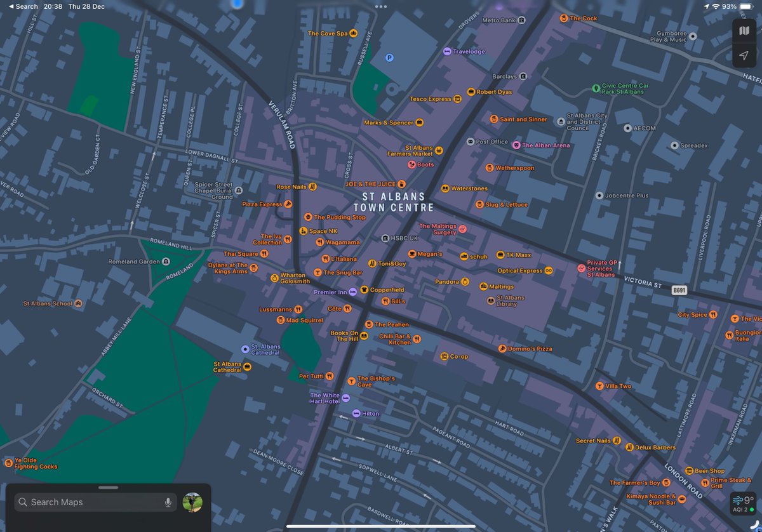Select the Co-op store pin

(x=444, y=356)
